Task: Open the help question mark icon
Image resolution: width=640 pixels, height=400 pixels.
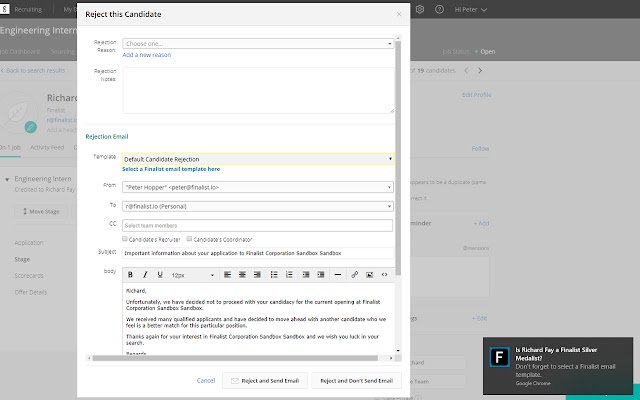Action: (439, 9)
